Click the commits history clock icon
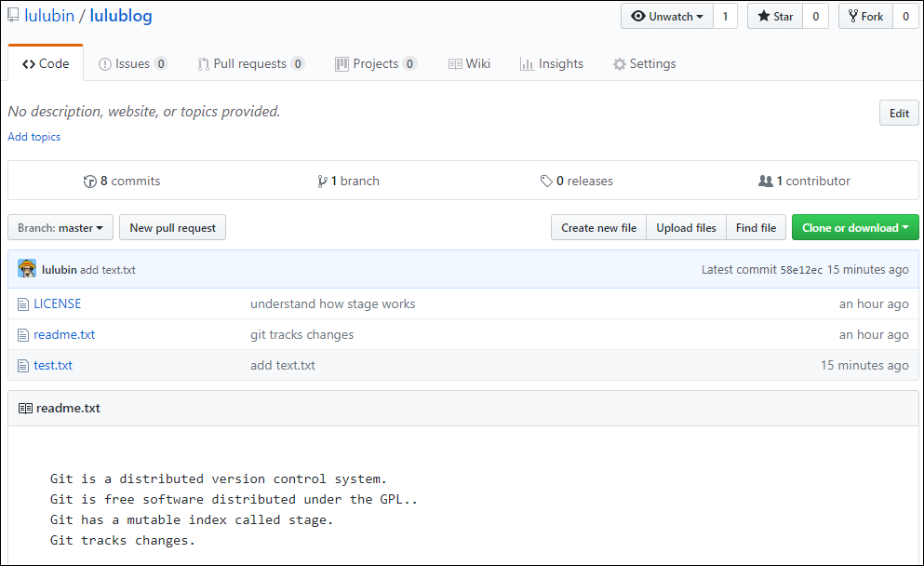 (89, 182)
